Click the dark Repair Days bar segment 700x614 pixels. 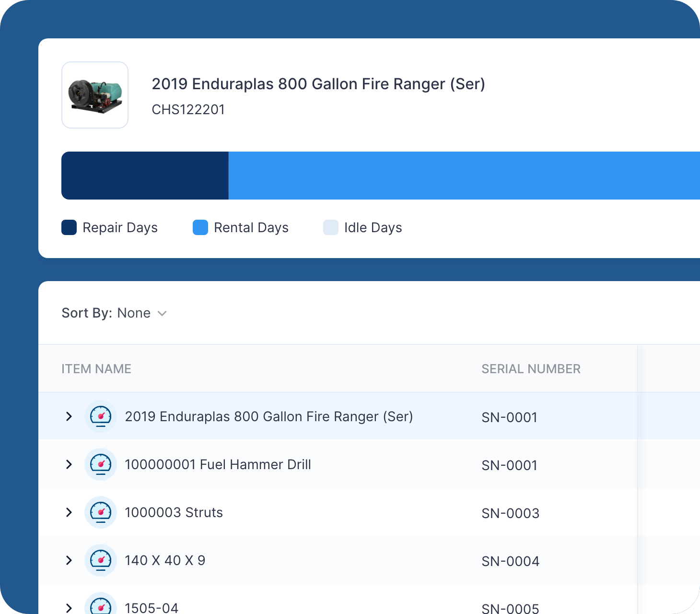[x=145, y=176]
